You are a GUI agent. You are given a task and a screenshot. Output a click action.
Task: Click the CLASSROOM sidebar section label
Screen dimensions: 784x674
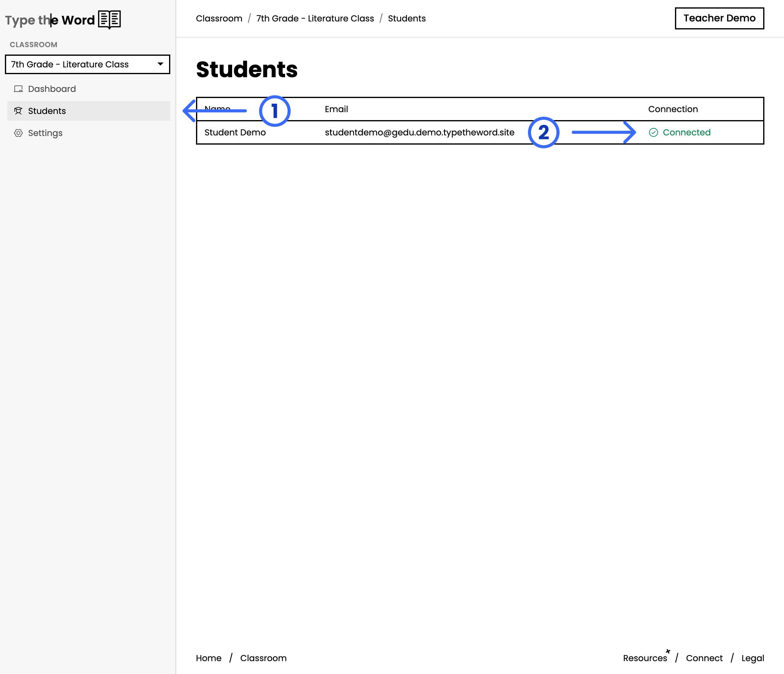pyautogui.click(x=33, y=45)
